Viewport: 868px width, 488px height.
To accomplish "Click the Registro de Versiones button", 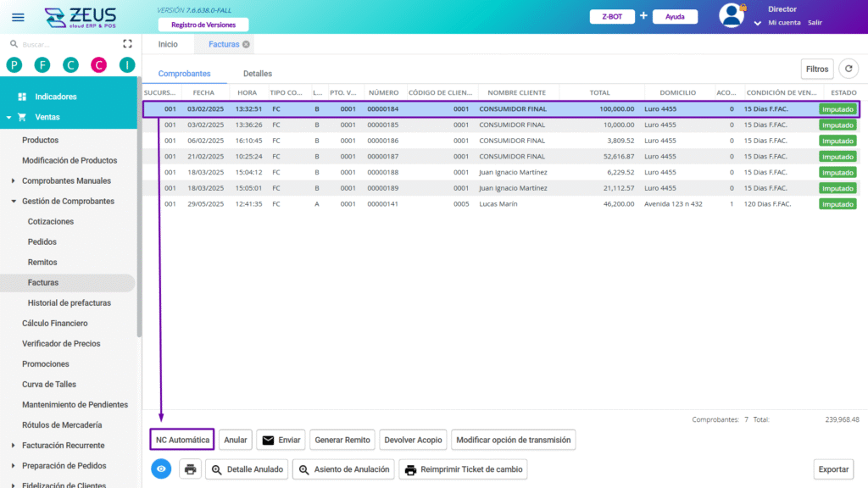I will click(203, 25).
